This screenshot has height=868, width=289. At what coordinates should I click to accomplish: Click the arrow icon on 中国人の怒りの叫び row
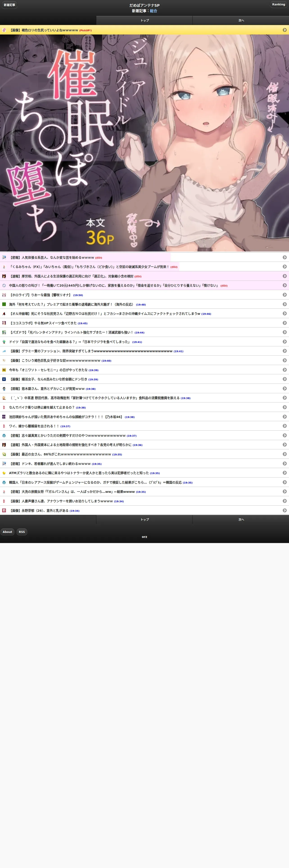tap(285, 286)
